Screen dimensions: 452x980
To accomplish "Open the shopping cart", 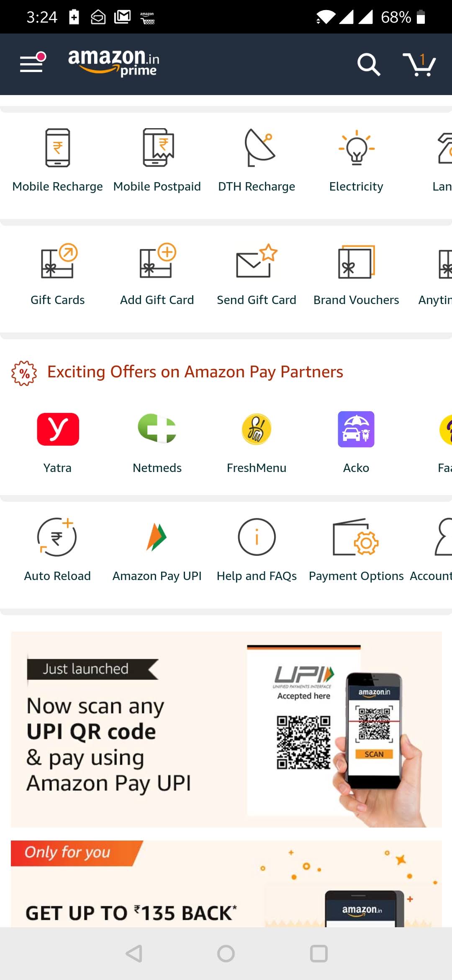I will coord(419,64).
